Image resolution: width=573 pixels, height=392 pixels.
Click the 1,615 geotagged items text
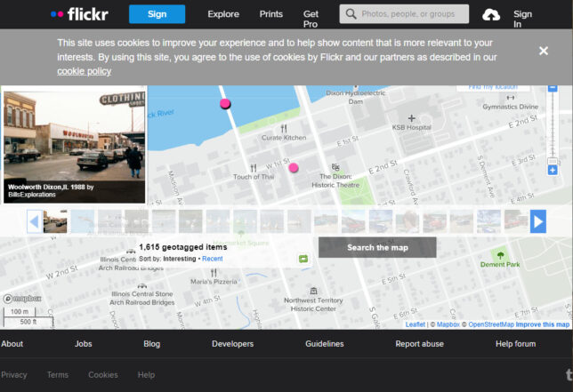pyautogui.click(x=183, y=247)
